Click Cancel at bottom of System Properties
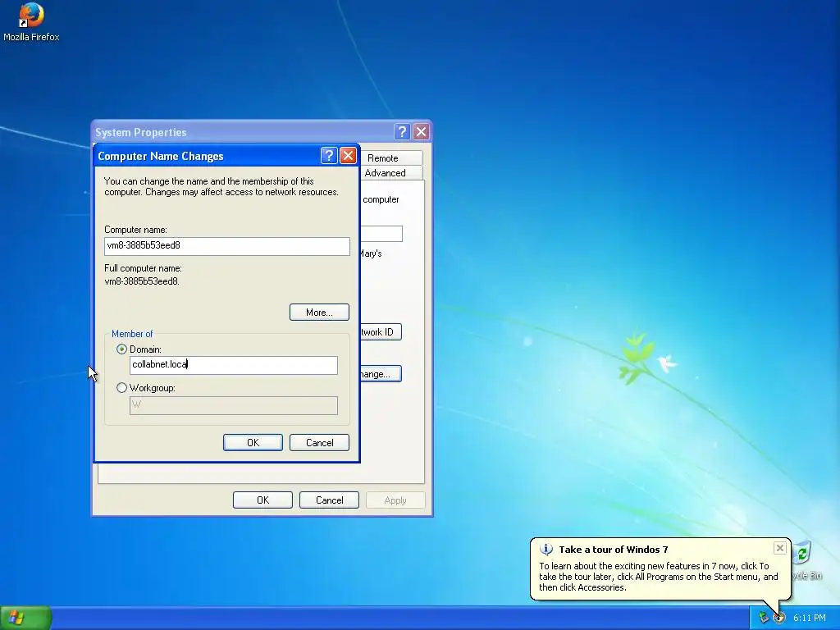840x630 pixels. point(329,500)
